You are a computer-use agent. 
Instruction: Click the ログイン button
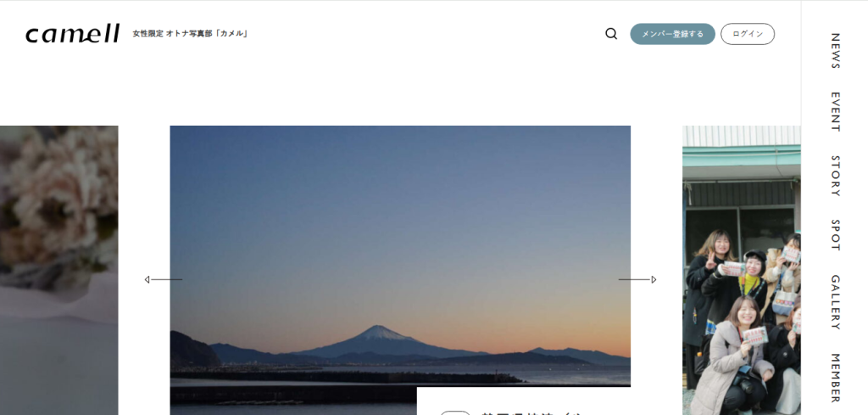coord(748,34)
